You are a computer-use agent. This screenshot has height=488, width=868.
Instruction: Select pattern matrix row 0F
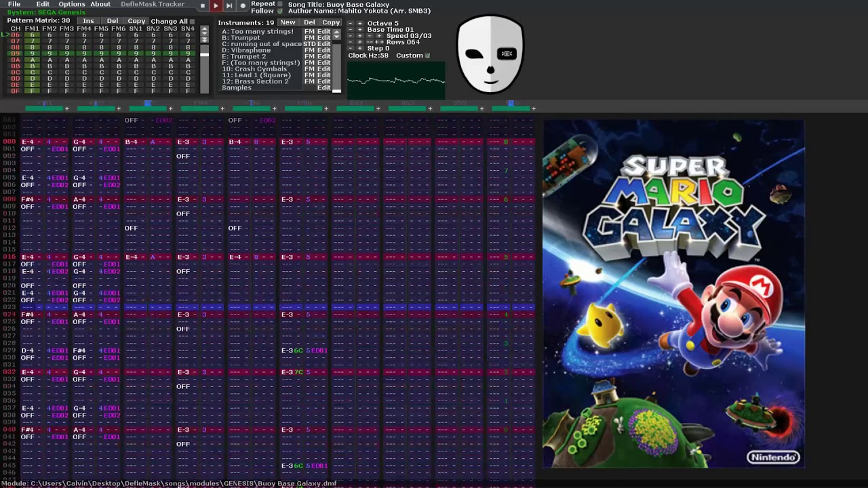tap(102, 91)
